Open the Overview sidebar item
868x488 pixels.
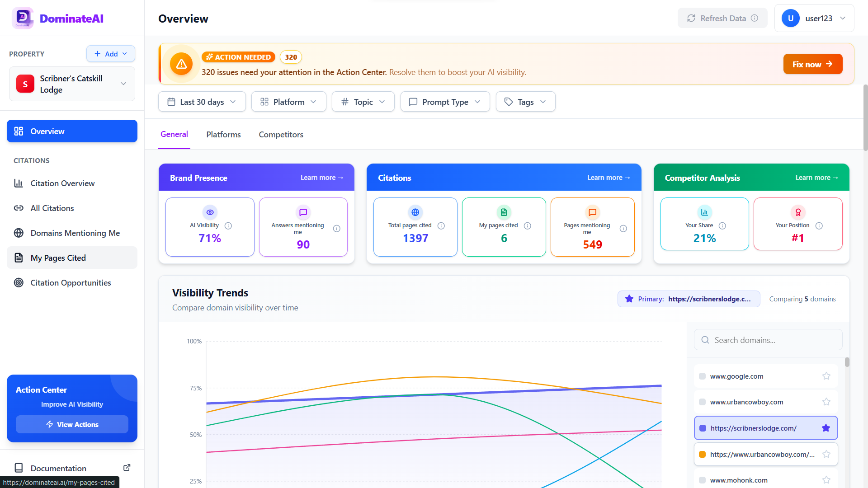72,131
